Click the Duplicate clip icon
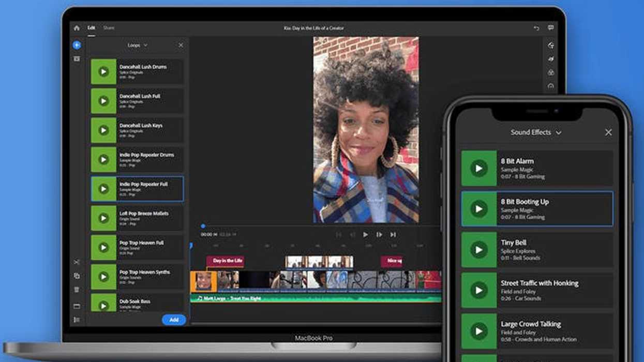 coord(77,276)
